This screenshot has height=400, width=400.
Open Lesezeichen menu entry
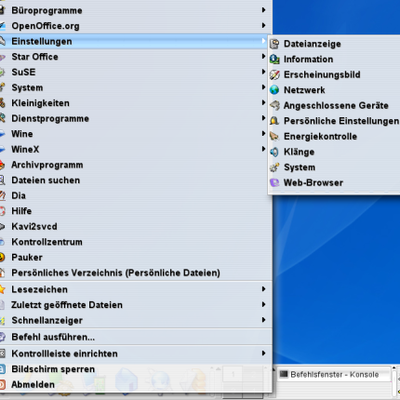pos(135,289)
